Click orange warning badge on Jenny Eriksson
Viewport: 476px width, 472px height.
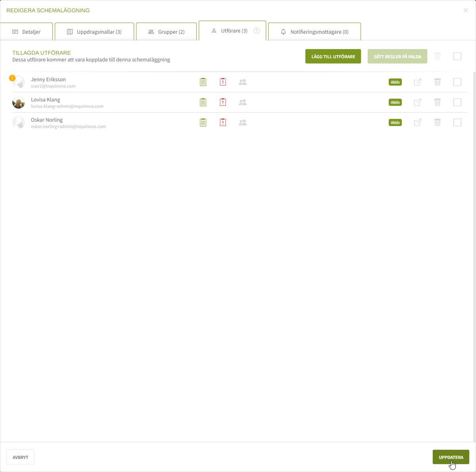12,78
